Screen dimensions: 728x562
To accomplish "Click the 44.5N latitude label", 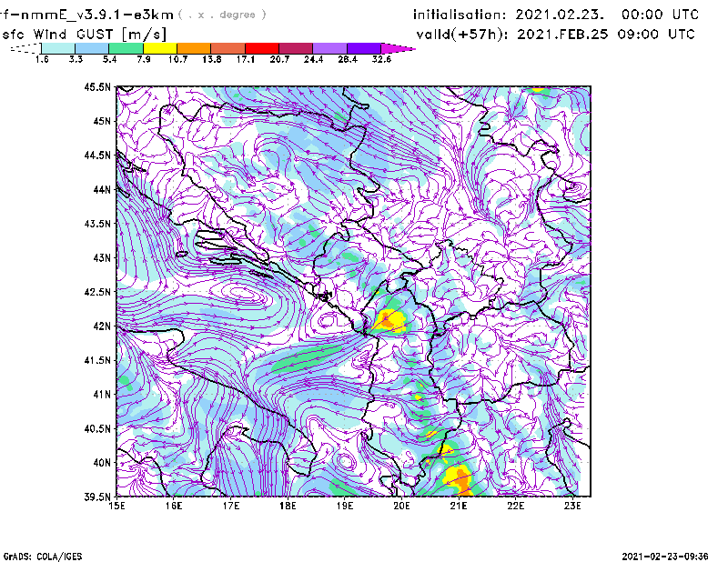I will click(x=97, y=155).
